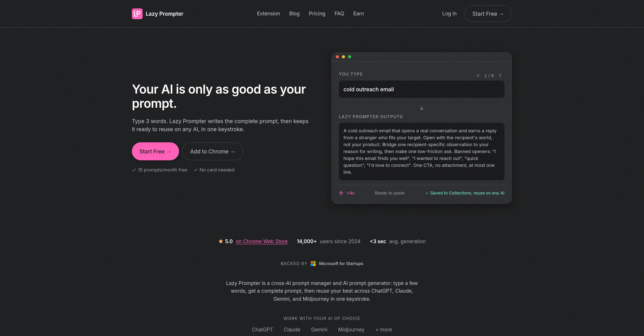644x336 pixels.
Task: Click the down arrow icon below input
Action: (x=421, y=108)
